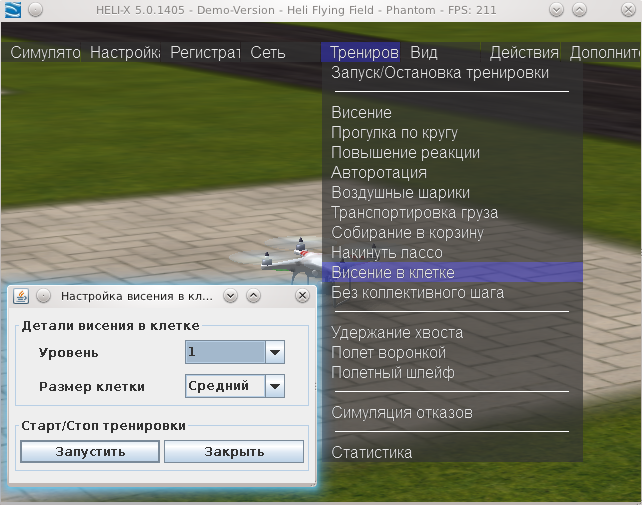The width and height of the screenshot is (642, 505).
Task: Choose Висение training
Action: click(452, 113)
